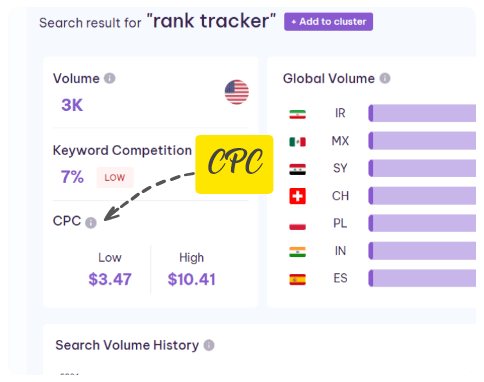Select the United States flag icon
The width and height of the screenshot is (484, 382).
click(237, 92)
